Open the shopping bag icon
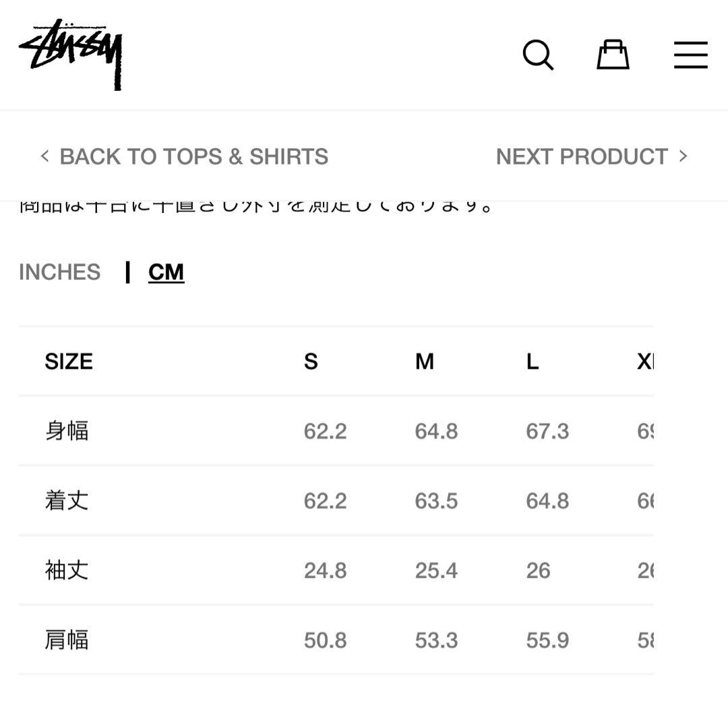 (613, 55)
